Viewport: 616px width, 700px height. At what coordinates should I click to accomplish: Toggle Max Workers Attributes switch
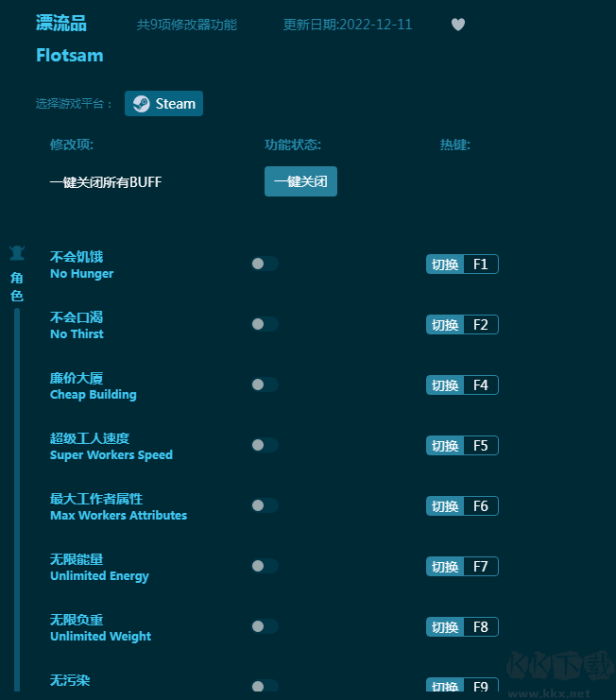coord(265,505)
